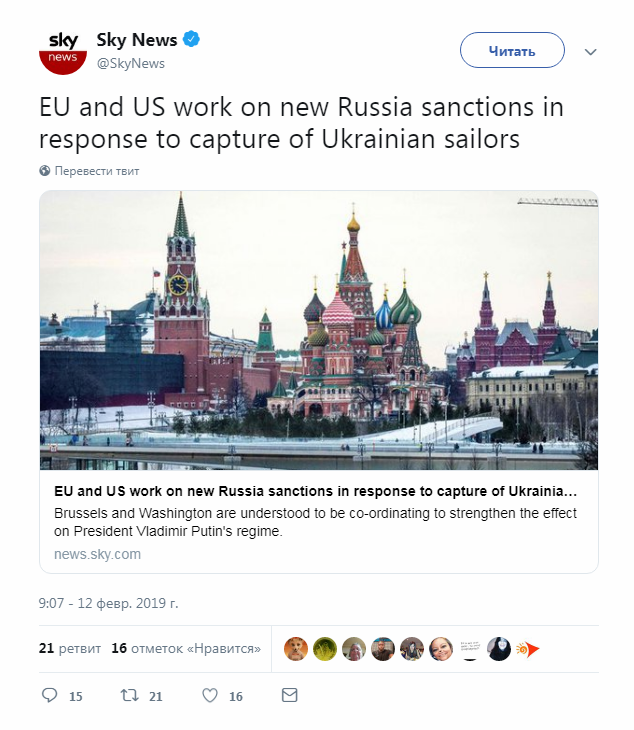Viewport: 634px width, 730px height.
Task: Like the tweet with heart icon
Action: tap(210, 695)
